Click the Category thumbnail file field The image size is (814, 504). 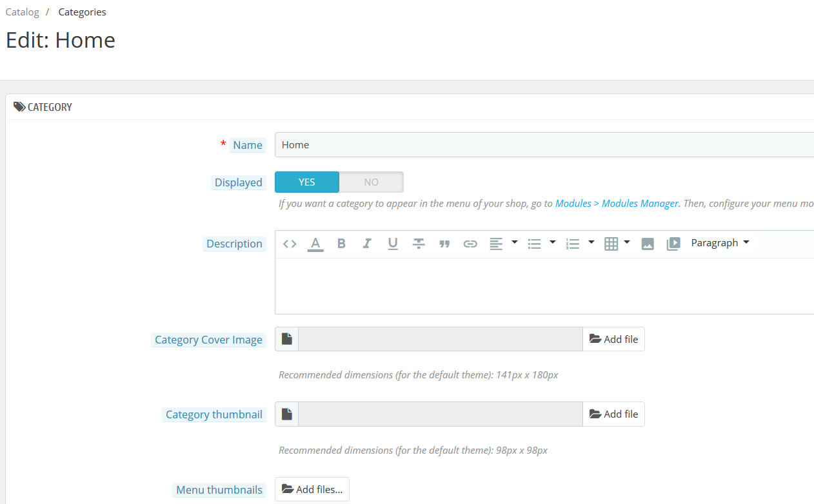pyautogui.click(x=441, y=414)
